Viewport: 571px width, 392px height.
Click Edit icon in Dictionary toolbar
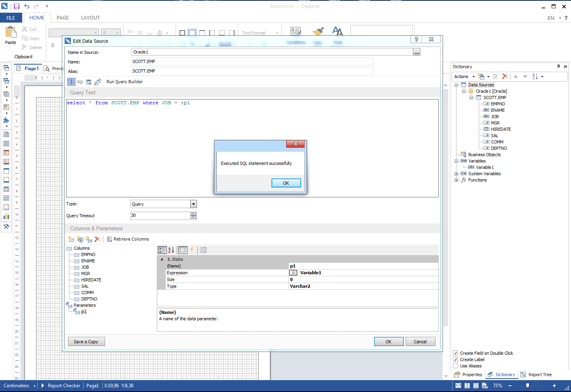point(495,76)
